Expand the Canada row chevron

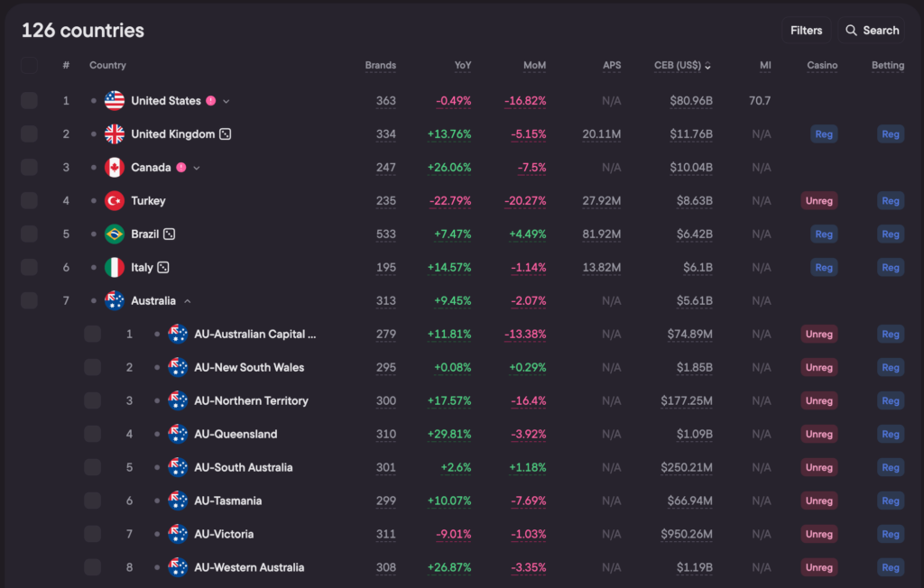pos(197,168)
